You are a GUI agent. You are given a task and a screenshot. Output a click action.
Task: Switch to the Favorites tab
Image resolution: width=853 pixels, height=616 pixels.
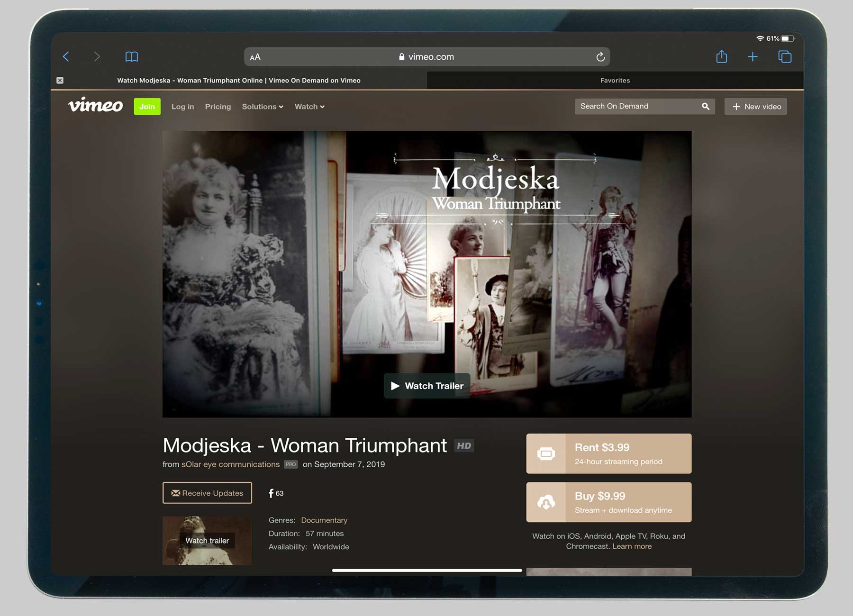click(x=615, y=81)
